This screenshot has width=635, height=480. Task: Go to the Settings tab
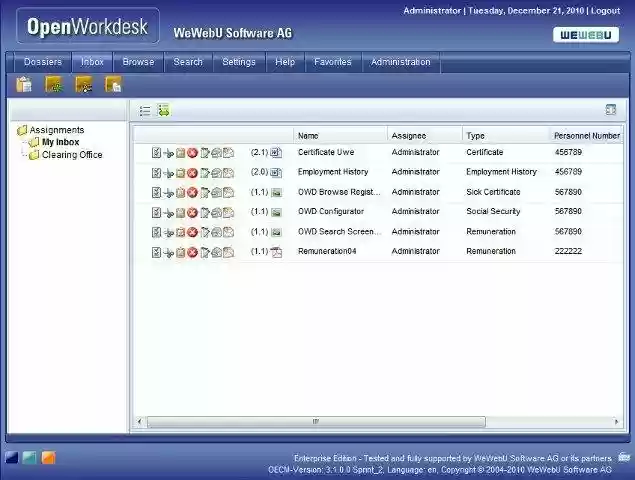pos(239,62)
